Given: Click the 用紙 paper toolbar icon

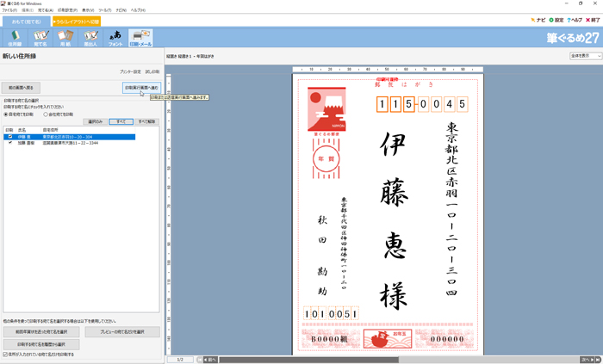Looking at the screenshot, I should pyautogui.click(x=65, y=37).
